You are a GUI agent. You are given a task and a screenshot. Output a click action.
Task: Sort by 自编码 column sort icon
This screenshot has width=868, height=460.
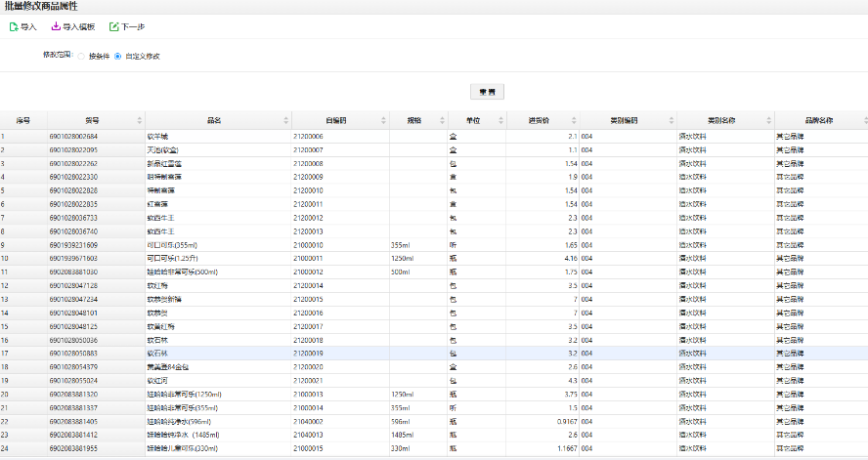pyautogui.click(x=382, y=120)
